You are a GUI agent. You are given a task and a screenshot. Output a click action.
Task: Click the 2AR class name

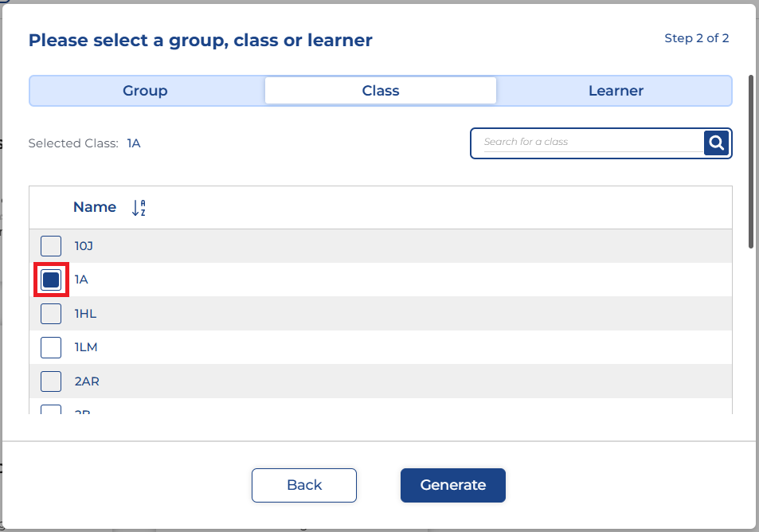point(87,381)
